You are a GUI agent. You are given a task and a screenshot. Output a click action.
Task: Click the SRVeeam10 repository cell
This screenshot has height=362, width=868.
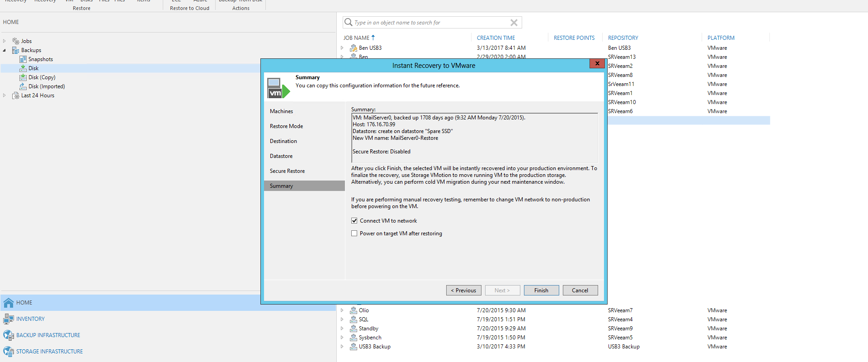(622, 102)
